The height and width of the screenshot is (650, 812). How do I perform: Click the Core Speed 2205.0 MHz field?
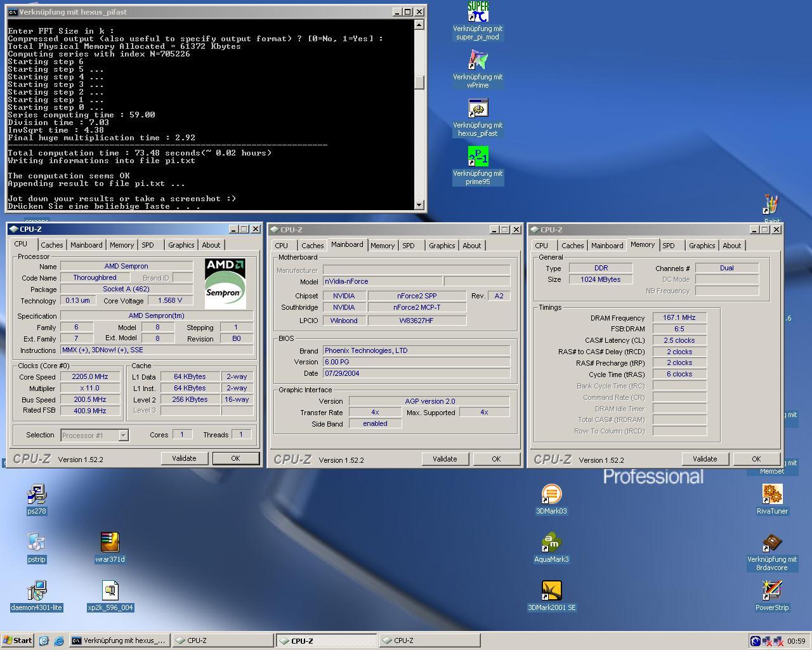point(90,376)
